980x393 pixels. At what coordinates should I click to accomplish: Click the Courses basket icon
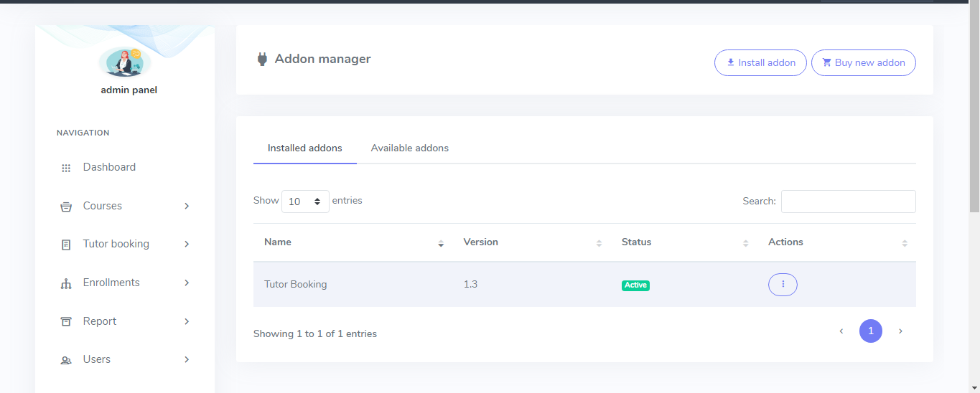66,207
